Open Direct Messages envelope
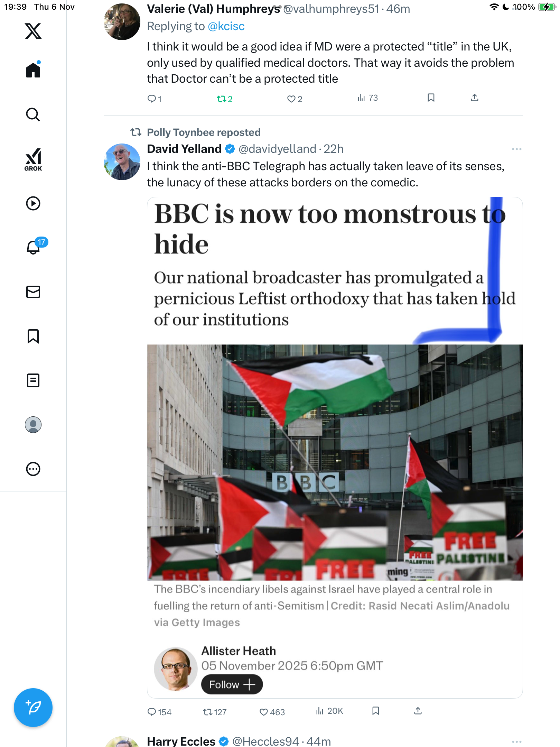 [33, 292]
